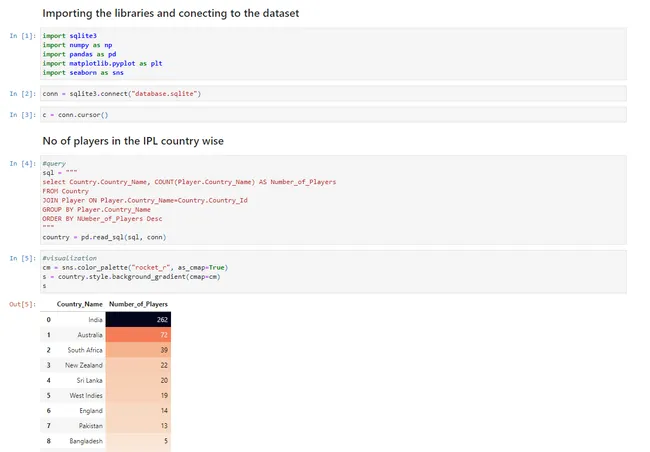Screen dimensions: 650x452
Task: Click the South Africa row label
Action: (85, 350)
